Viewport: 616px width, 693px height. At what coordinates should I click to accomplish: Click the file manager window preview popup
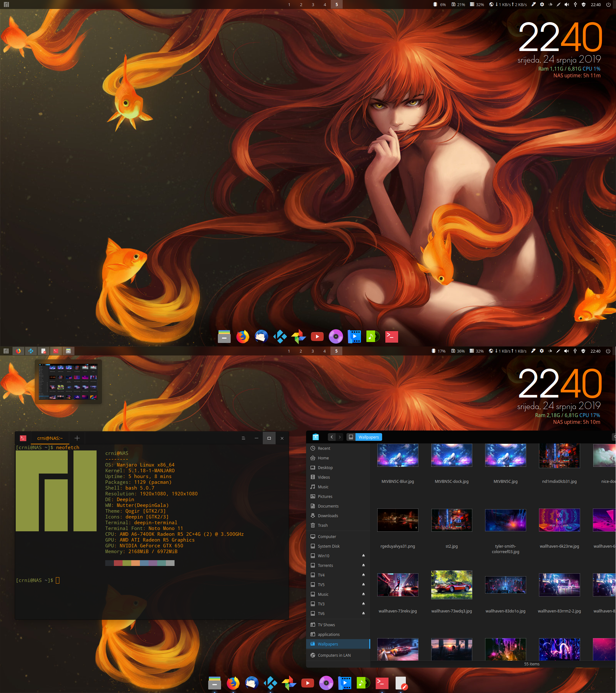pos(68,382)
